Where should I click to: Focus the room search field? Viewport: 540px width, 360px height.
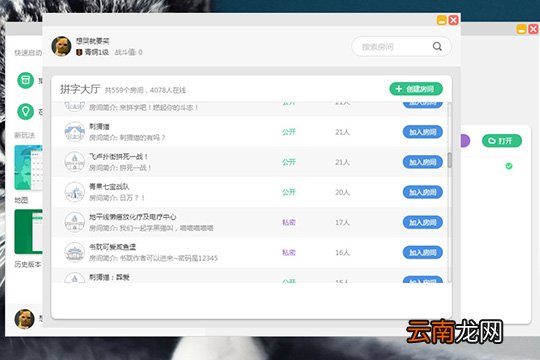[401, 47]
